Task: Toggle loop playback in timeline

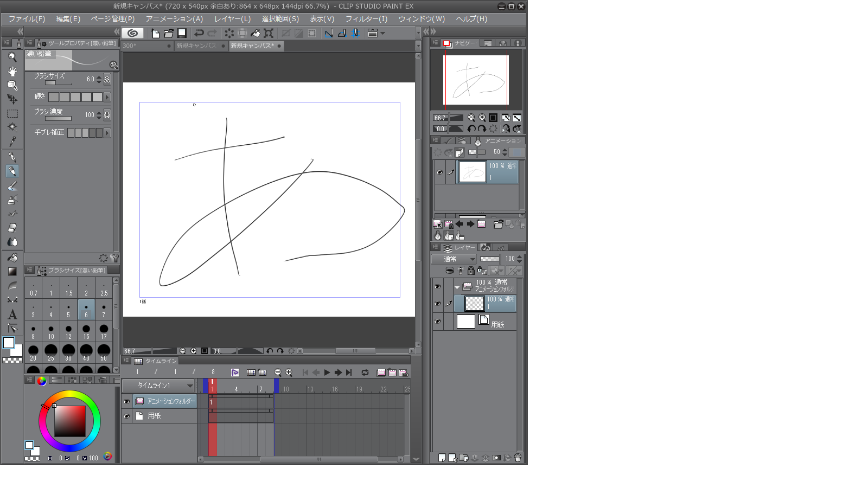Action: (365, 373)
